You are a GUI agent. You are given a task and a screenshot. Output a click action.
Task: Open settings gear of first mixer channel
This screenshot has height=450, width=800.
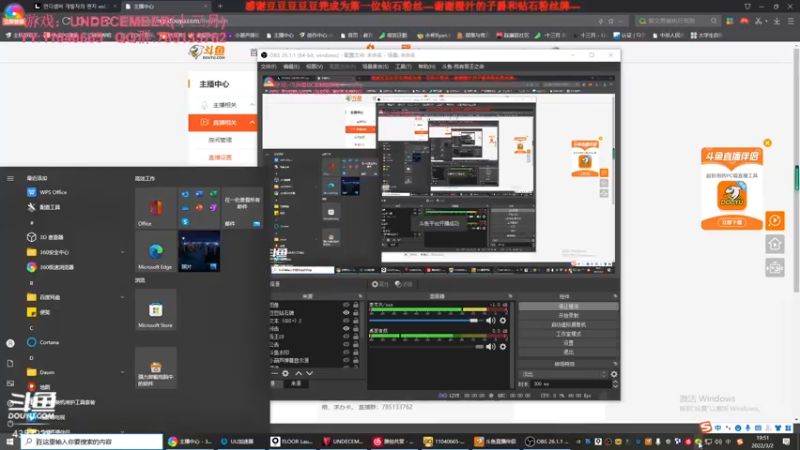pos(503,320)
